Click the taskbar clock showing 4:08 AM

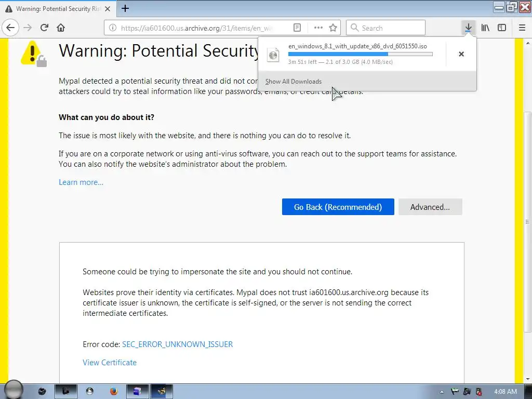[505, 392]
